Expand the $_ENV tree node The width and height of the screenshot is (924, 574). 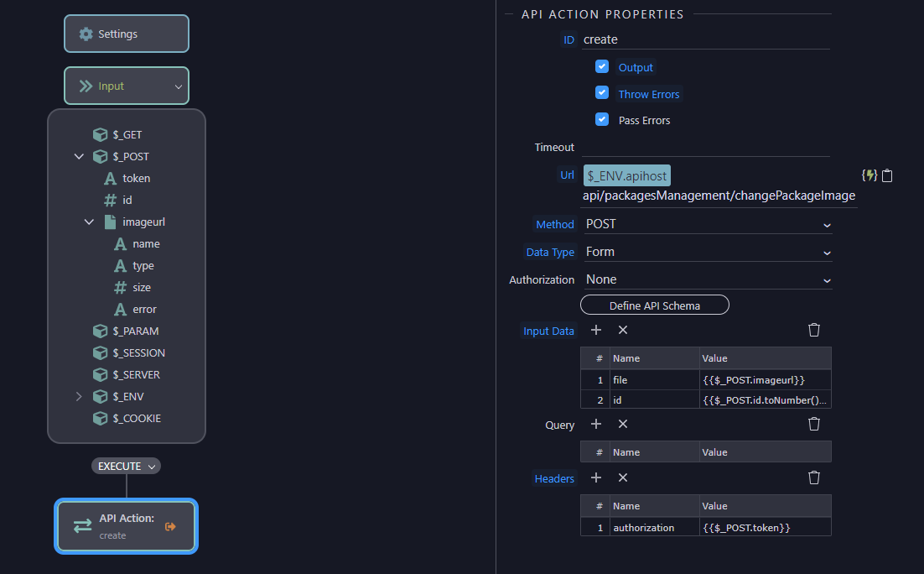79,396
